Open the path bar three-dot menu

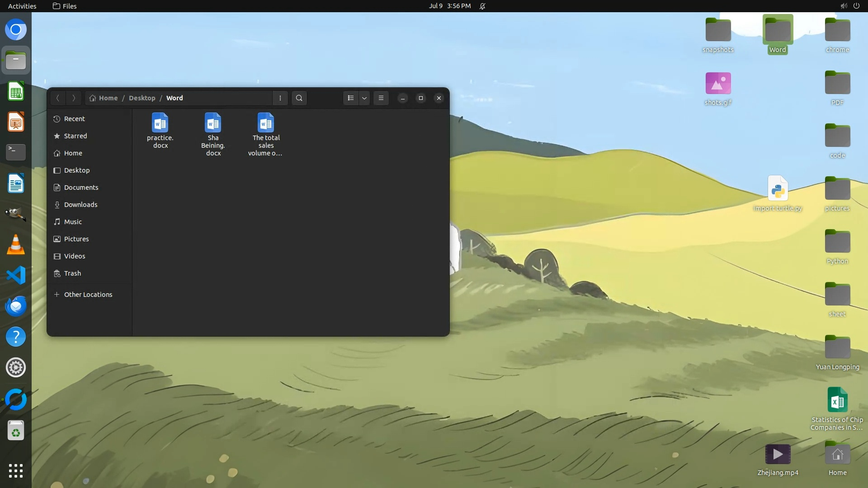pyautogui.click(x=280, y=98)
